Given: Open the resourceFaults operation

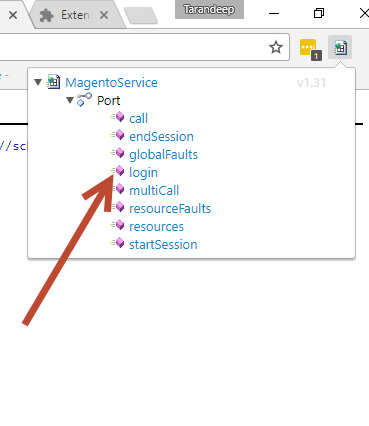Looking at the screenshot, I should pos(170,208).
